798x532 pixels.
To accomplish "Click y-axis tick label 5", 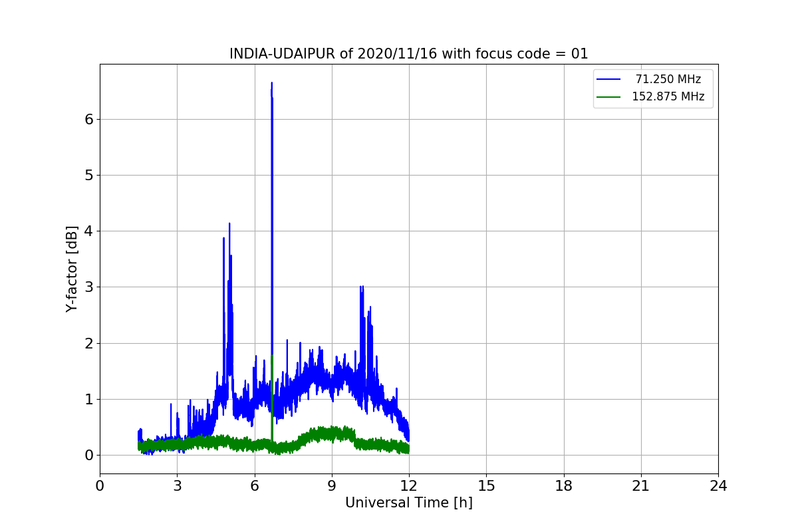I will tap(88, 176).
